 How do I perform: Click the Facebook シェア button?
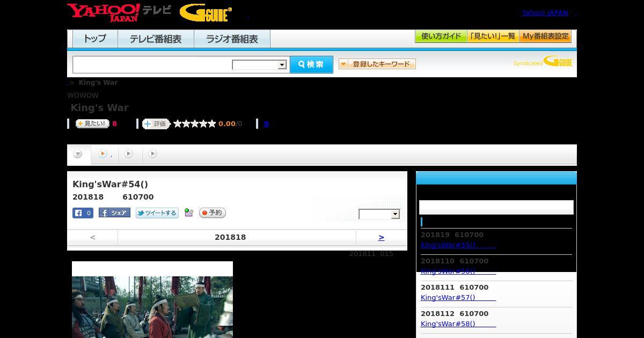pyautogui.click(x=114, y=213)
